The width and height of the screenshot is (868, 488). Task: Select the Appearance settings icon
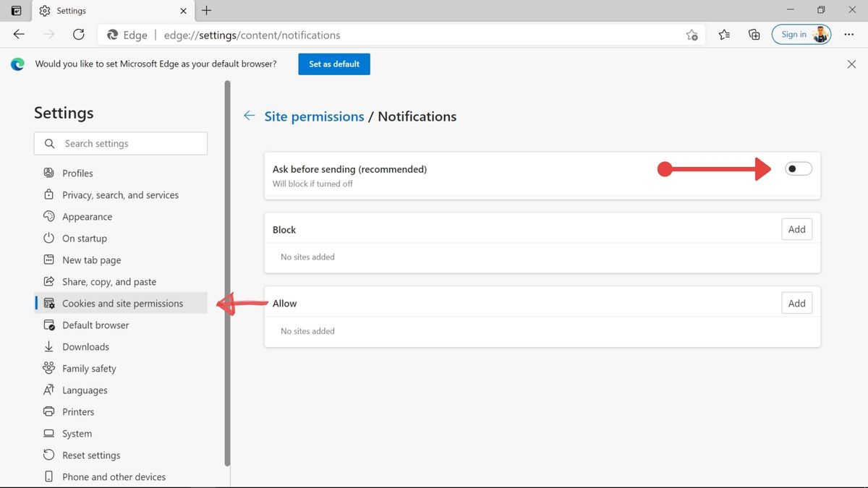(x=49, y=216)
